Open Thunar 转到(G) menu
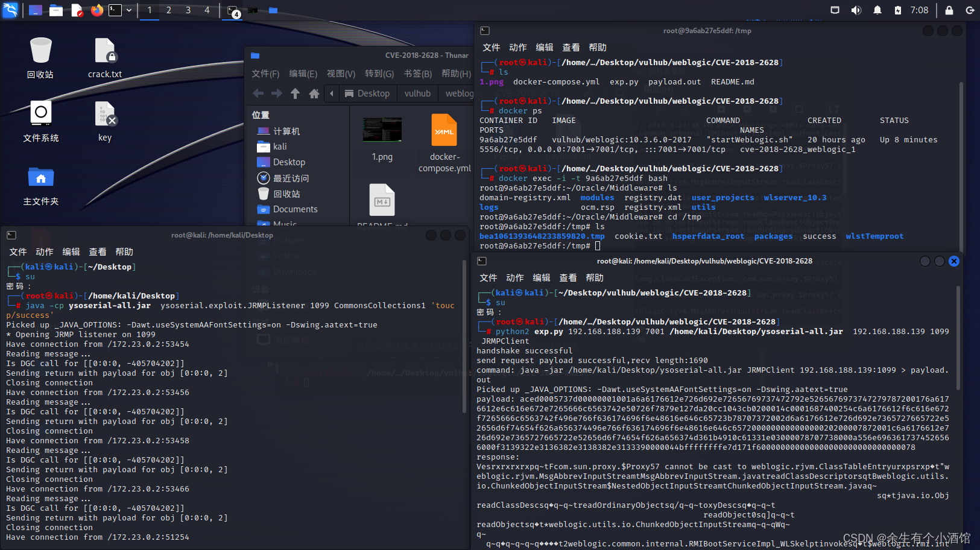Screen dimensions: 980x550 click(379, 74)
